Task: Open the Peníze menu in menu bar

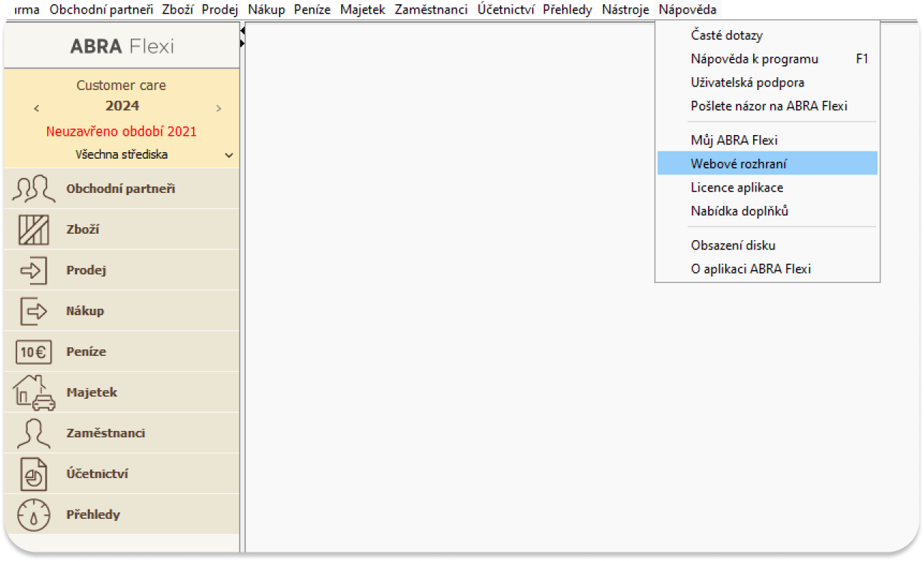Action: 312,10
